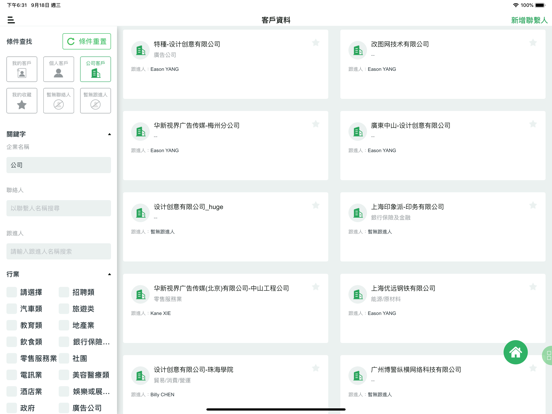Check the 教育類 industry checkbox

(x=12, y=325)
